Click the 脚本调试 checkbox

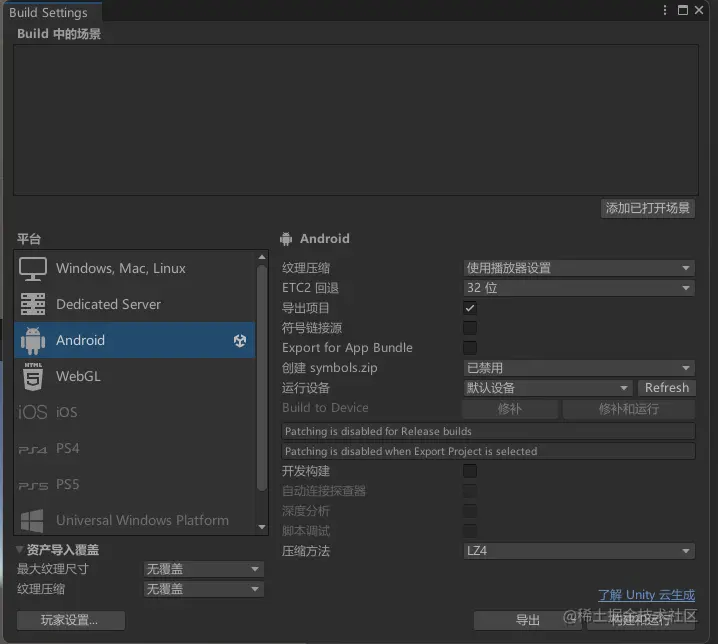[470, 531]
